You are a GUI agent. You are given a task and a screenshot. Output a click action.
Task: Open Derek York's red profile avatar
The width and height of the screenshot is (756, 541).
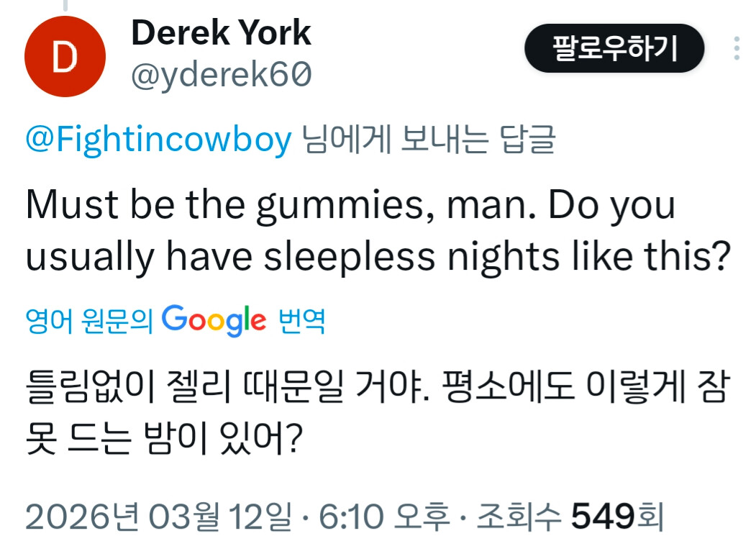click(65, 57)
